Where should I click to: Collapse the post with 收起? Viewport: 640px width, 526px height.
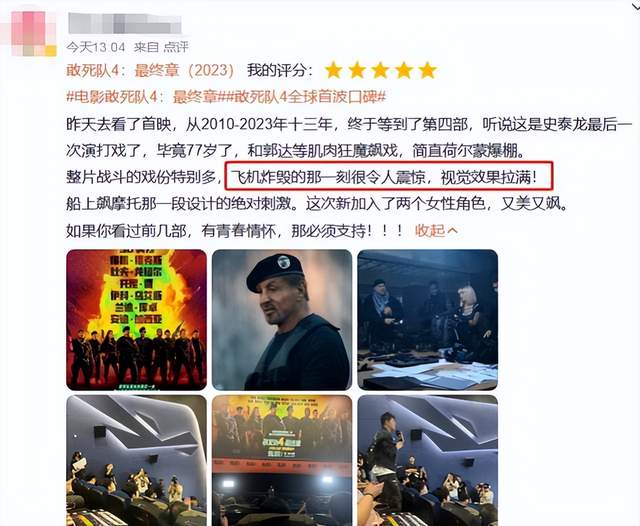(436, 231)
